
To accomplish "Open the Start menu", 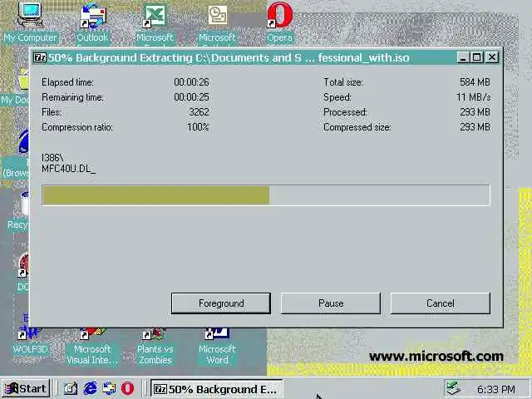I will tap(27, 388).
